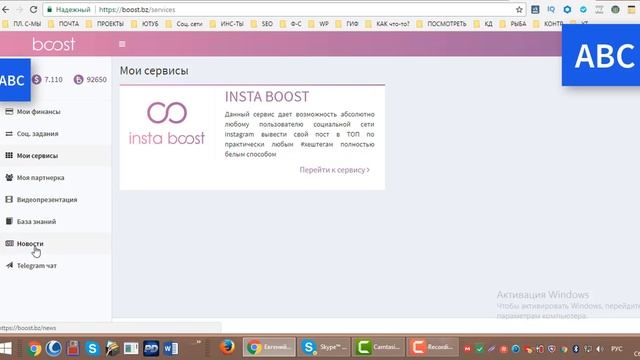This screenshot has height=360, width=640.
Task: Click the boost logo in the header
Action: click(x=54, y=44)
